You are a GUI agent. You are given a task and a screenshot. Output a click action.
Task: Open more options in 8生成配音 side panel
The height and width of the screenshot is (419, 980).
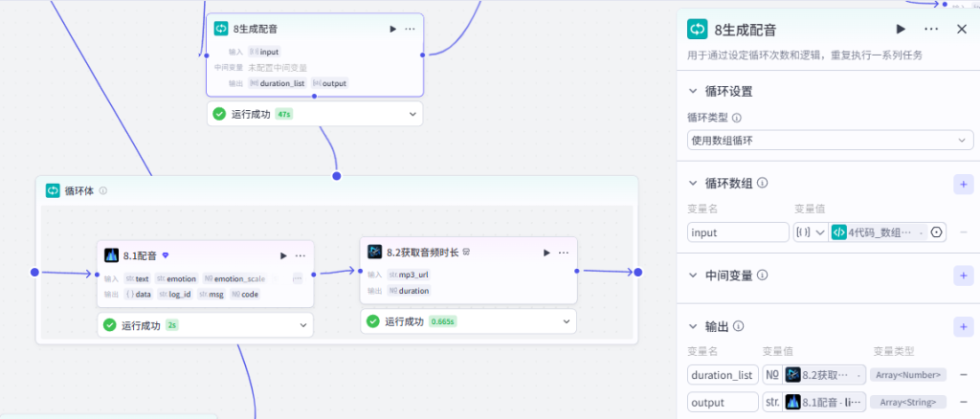click(931, 29)
